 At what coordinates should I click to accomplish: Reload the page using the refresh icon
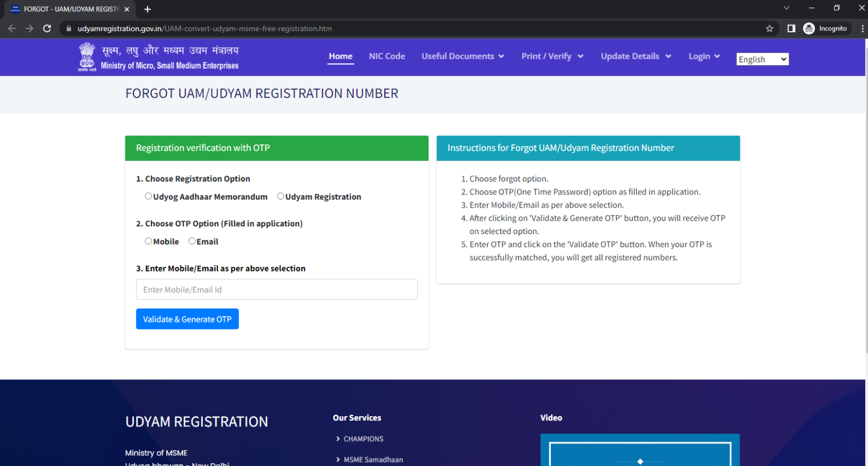coord(47,28)
